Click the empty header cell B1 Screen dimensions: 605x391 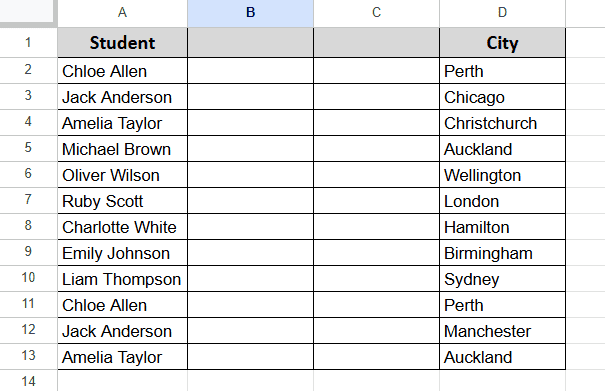tap(250, 42)
